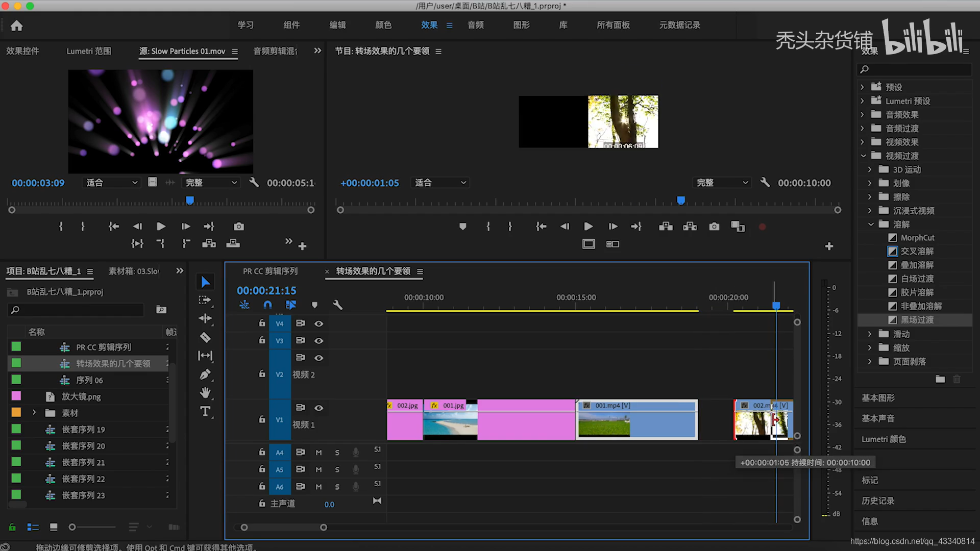Select the Razor tool in the toolbar
Image resolution: width=980 pixels, height=551 pixels.
coord(205,337)
